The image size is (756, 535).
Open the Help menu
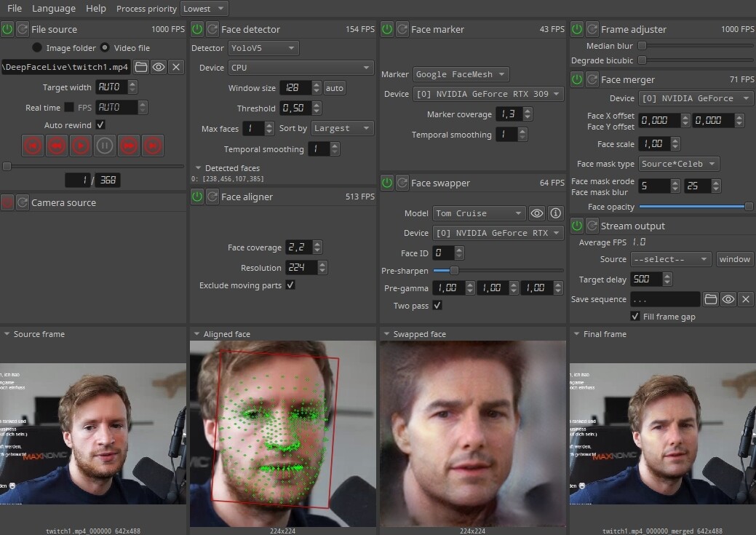click(95, 9)
